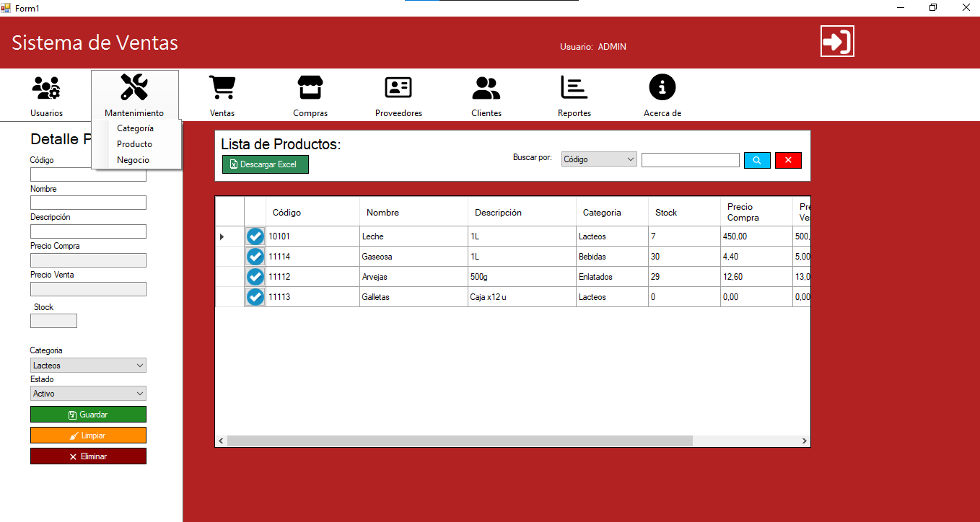Click the blue magnifier search button
This screenshot has width=980, height=522.
pyautogui.click(x=757, y=160)
